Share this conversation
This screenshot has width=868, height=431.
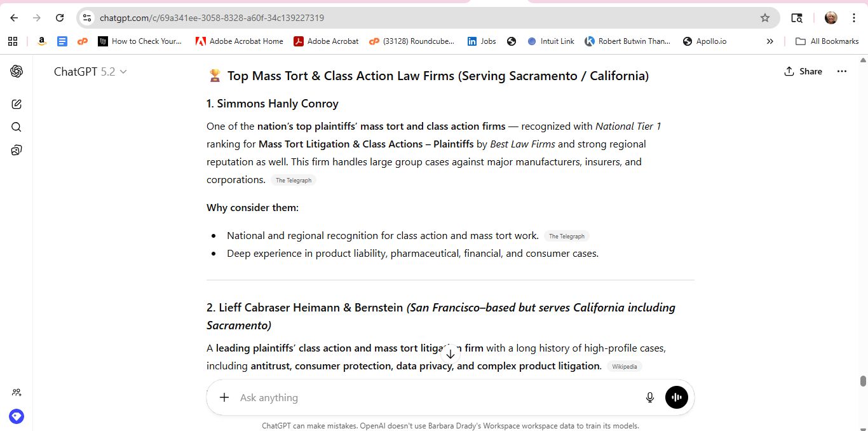803,71
